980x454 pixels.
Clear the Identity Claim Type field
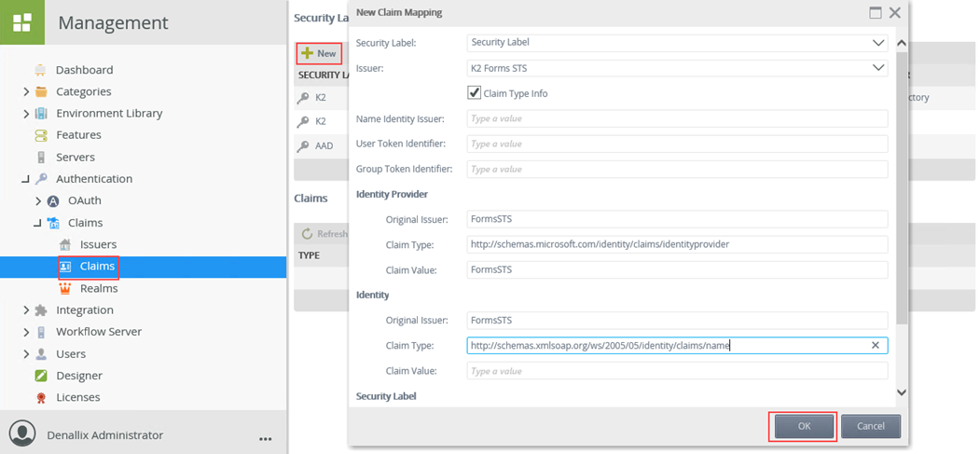pos(876,345)
